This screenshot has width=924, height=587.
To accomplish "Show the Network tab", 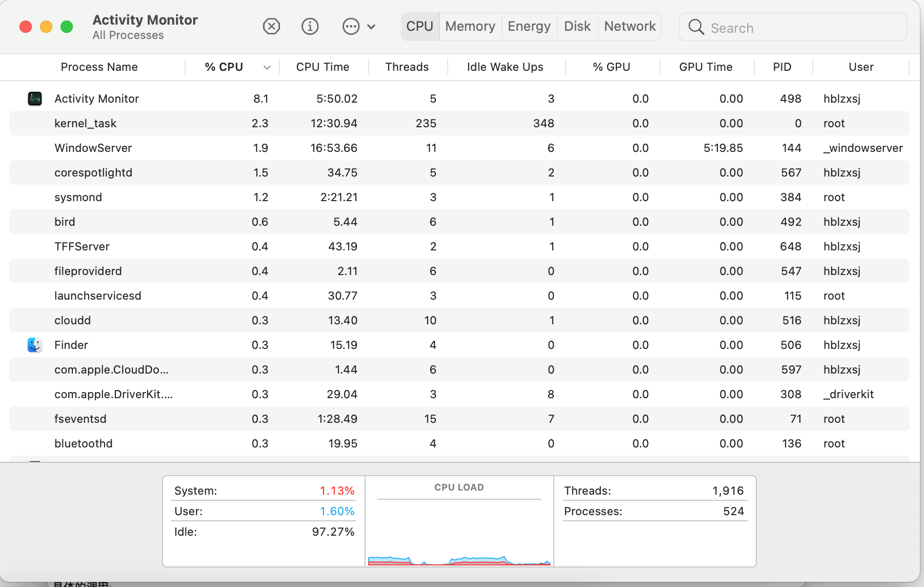I will tap(630, 26).
